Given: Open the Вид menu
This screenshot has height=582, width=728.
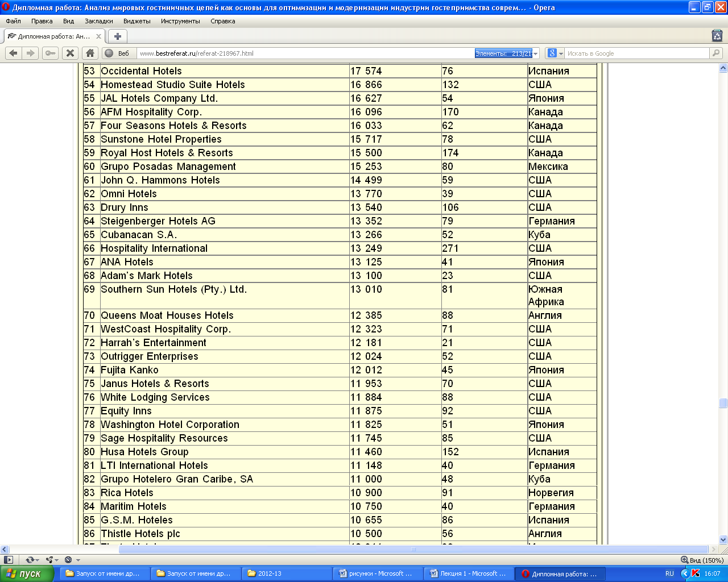Looking at the screenshot, I should (69, 21).
